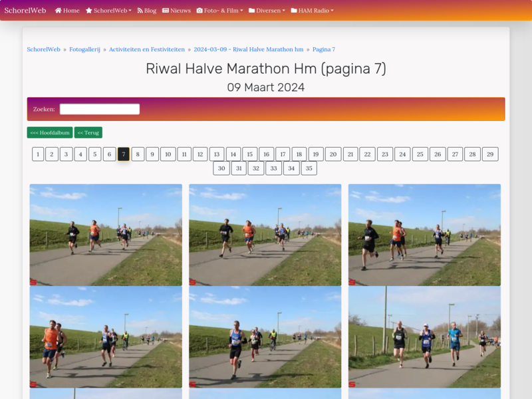Go to gallery page 5
The height and width of the screenshot is (399, 532).
click(x=95, y=154)
